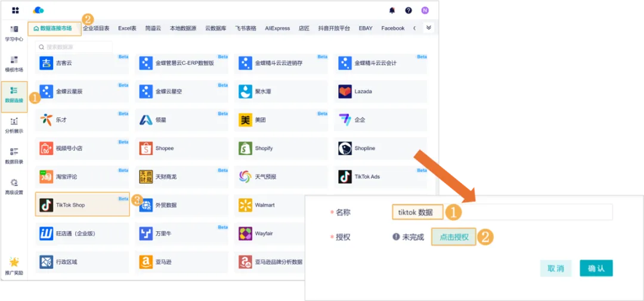Image resolution: width=644 pixels, height=301 pixels.
Task: Open the app grid menu icon
Action: (16, 10)
